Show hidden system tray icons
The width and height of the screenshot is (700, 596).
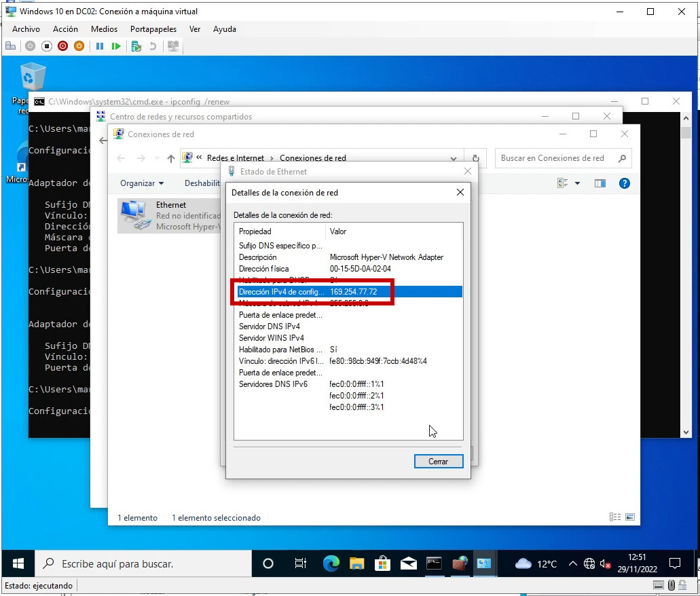(572, 564)
